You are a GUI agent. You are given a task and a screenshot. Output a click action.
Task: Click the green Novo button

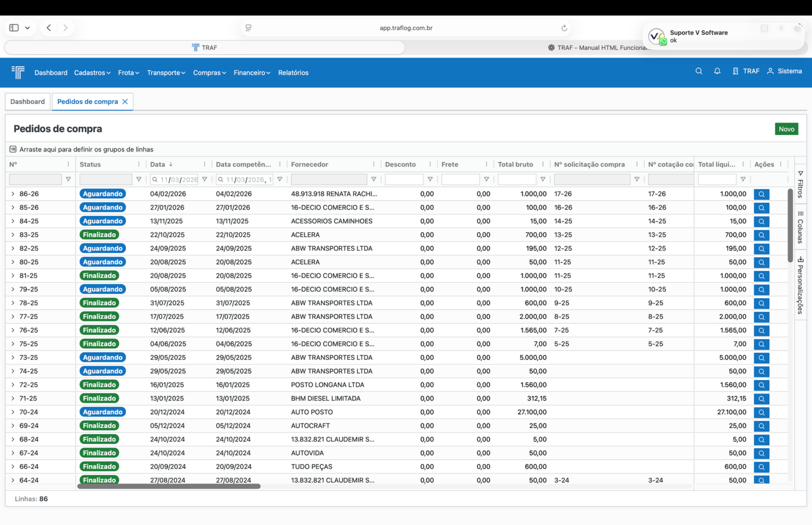pyautogui.click(x=786, y=129)
